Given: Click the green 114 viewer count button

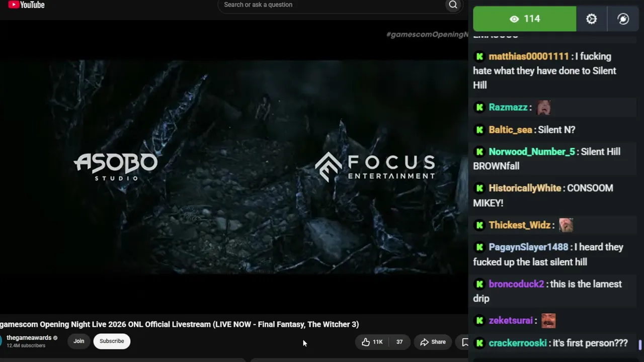Looking at the screenshot, I should (x=525, y=19).
